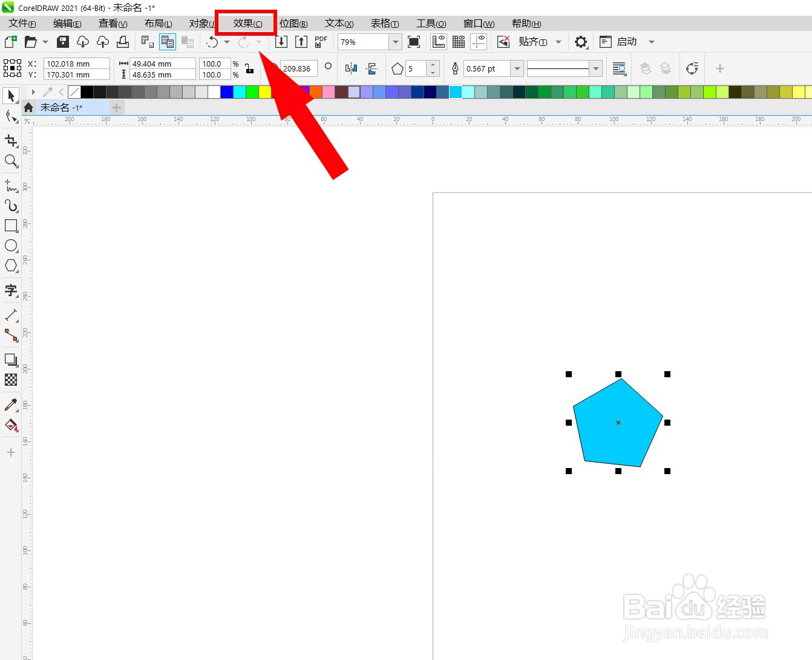Undo the last action
Screen dimensions: 812x660
[x=212, y=42]
